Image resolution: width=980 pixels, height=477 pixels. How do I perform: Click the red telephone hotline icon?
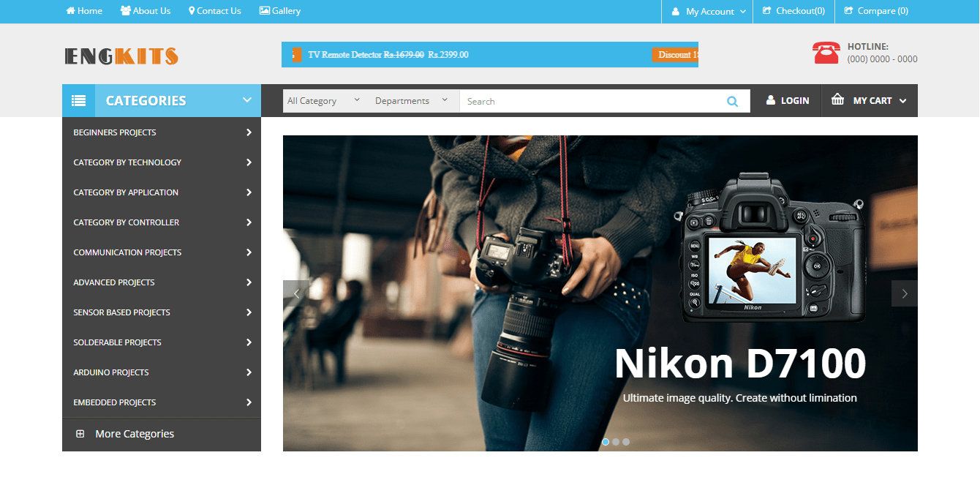pos(826,53)
